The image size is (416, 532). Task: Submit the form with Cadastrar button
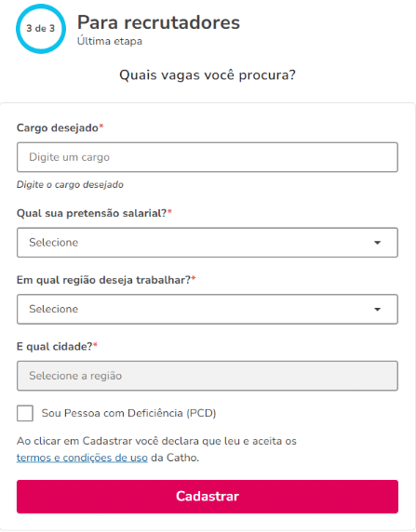[x=208, y=497]
